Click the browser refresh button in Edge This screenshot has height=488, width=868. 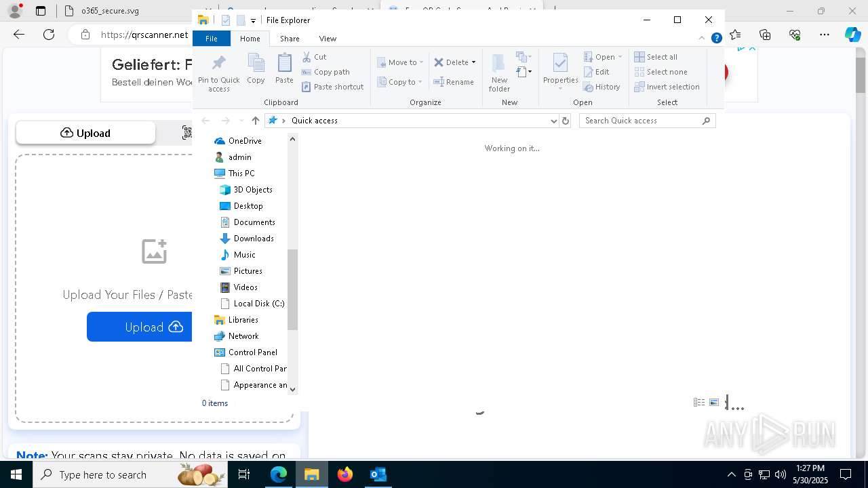coord(49,35)
